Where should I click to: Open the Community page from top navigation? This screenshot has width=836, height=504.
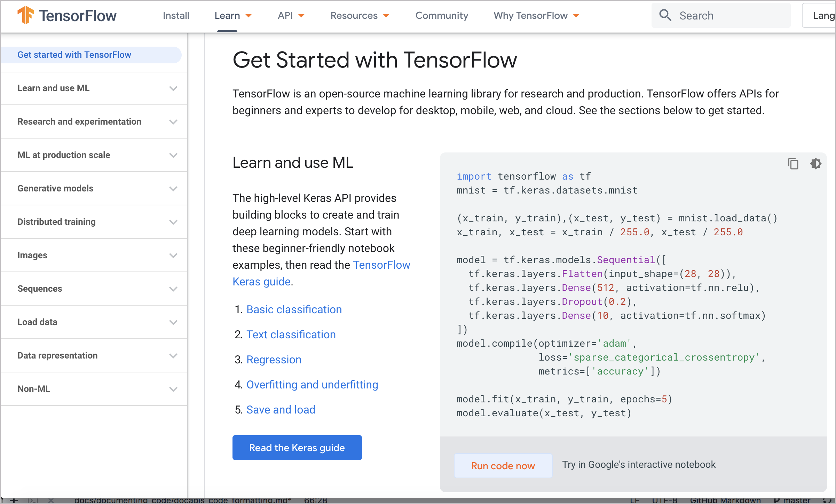coord(442,15)
